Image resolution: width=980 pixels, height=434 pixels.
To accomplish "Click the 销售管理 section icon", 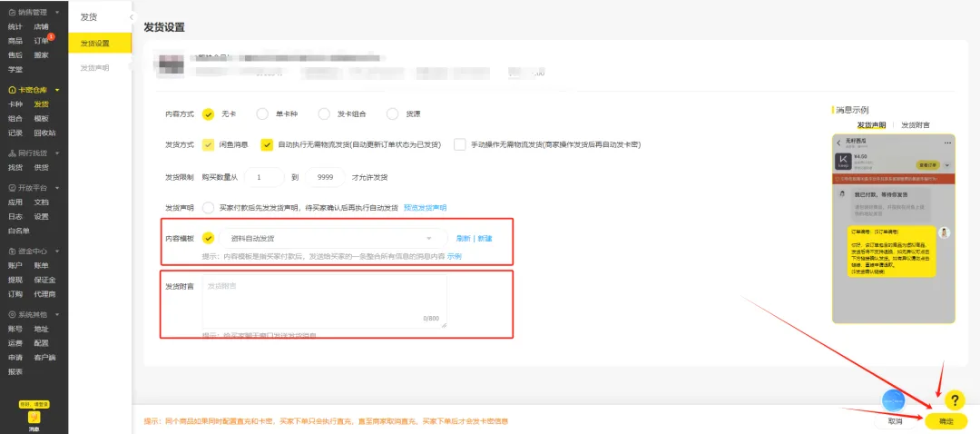I will [x=12, y=12].
